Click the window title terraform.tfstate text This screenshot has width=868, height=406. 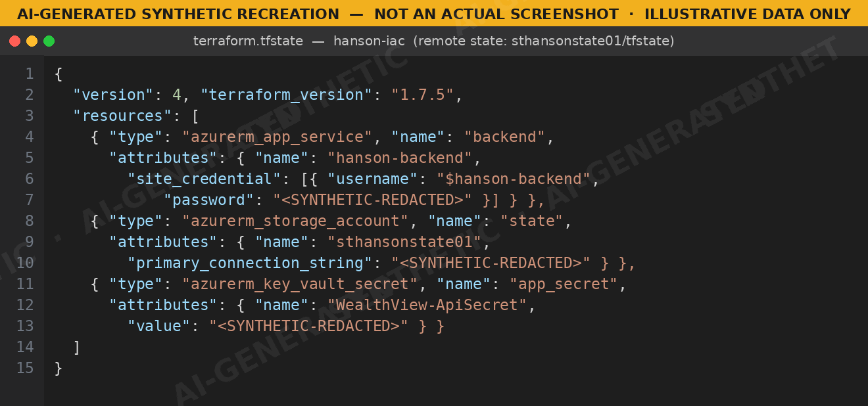tap(248, 41)
